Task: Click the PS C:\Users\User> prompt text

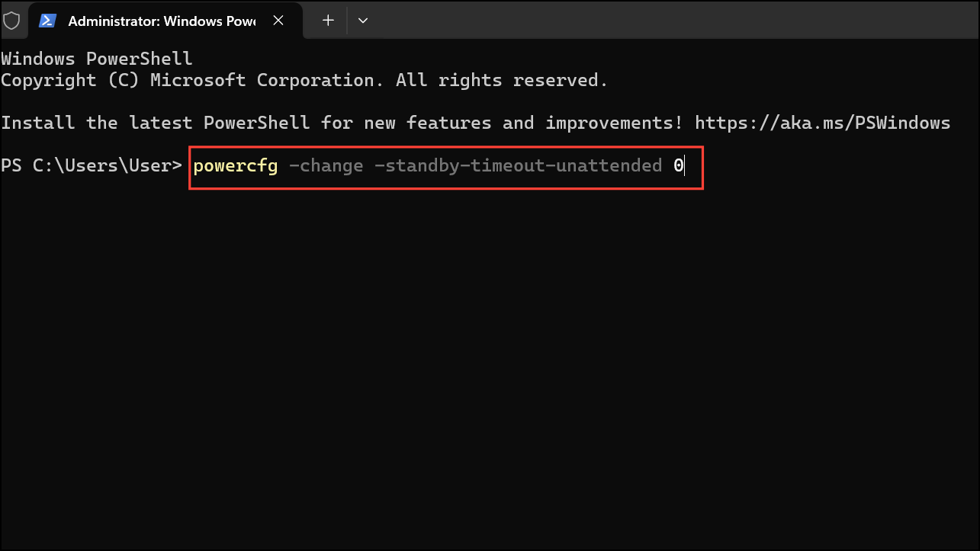Action: [90, 165]
